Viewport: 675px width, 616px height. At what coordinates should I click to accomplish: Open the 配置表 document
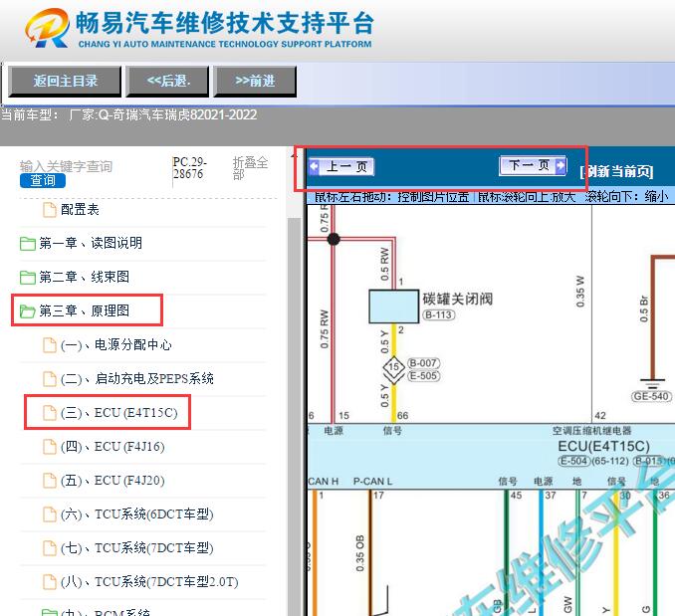pos(80,210)
